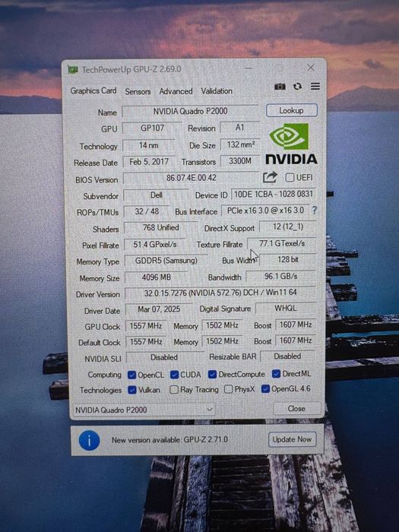Screen dimensions: 399x532
Task: Click the New version available GPU-Z 2.71.0 text
Action: click(169, 440)
